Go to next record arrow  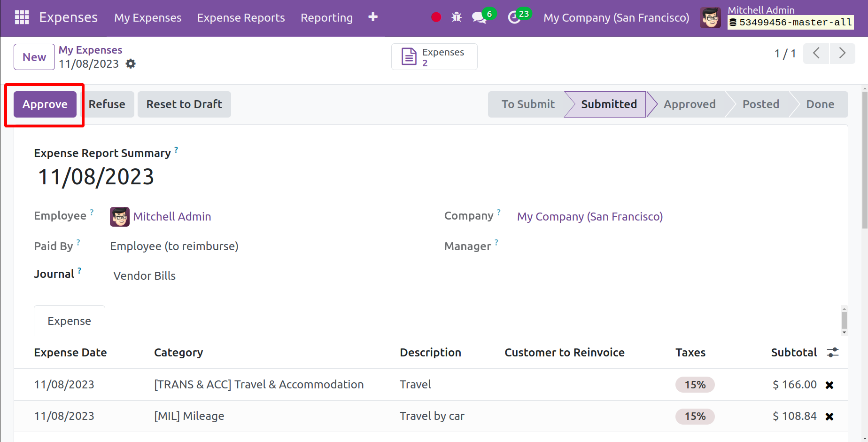click(842, 53)
